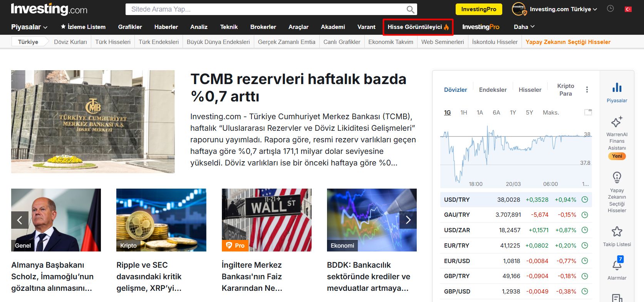Click the clock icon in GAU/TRY row
This screenshot has width=644, height=302.
point(585,215)
